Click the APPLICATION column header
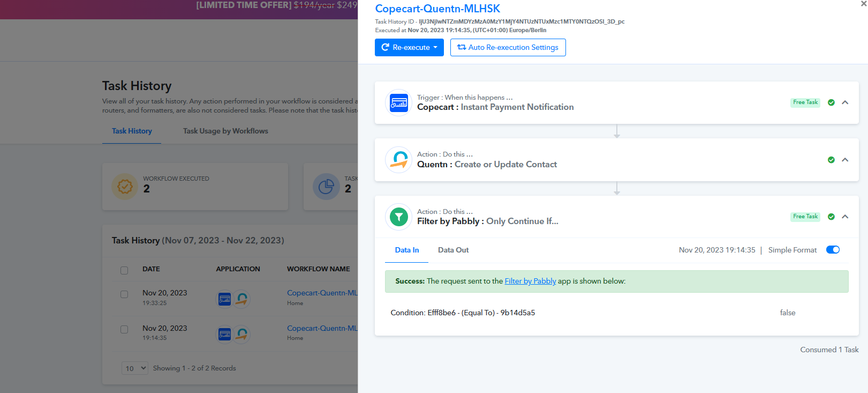Viewport: 868px width, 393px height. 238,269
